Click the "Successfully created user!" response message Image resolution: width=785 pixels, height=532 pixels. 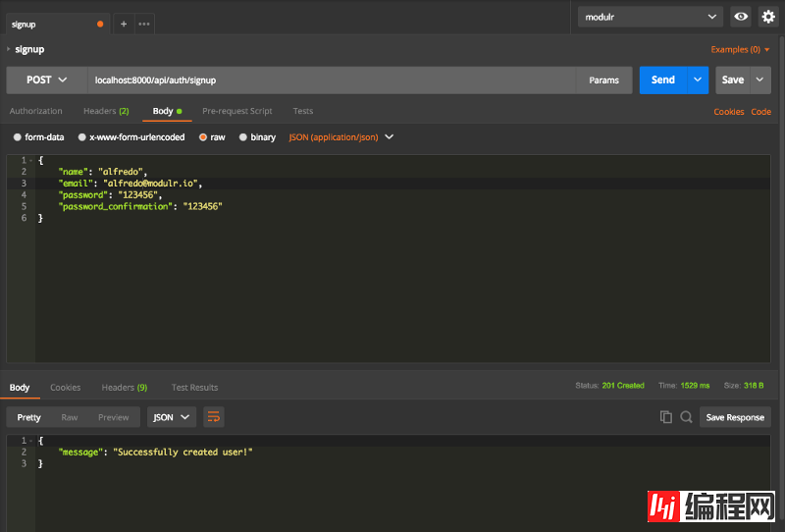coord(183,452)
